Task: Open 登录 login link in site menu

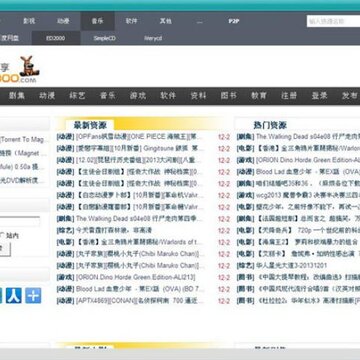Action: (x=319, y=96)
